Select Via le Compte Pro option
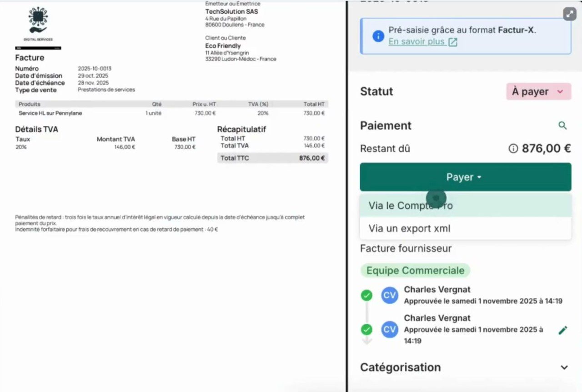The image size is (582, 392). click(x=465, y=206)
